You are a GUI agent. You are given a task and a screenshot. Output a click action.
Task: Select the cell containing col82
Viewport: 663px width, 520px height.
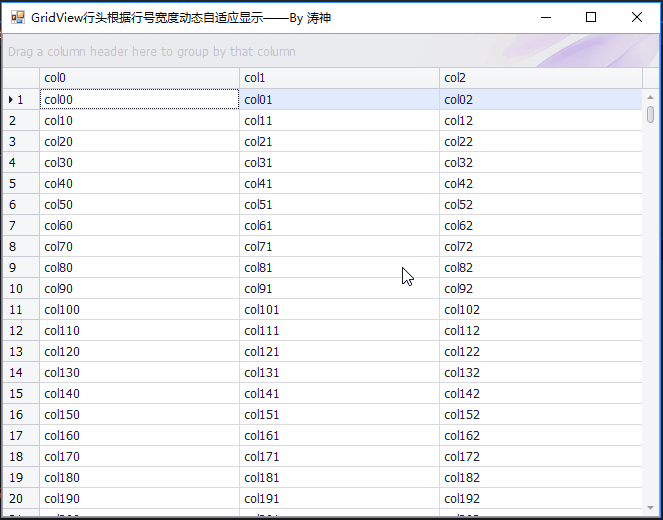(x=540, y=267)
